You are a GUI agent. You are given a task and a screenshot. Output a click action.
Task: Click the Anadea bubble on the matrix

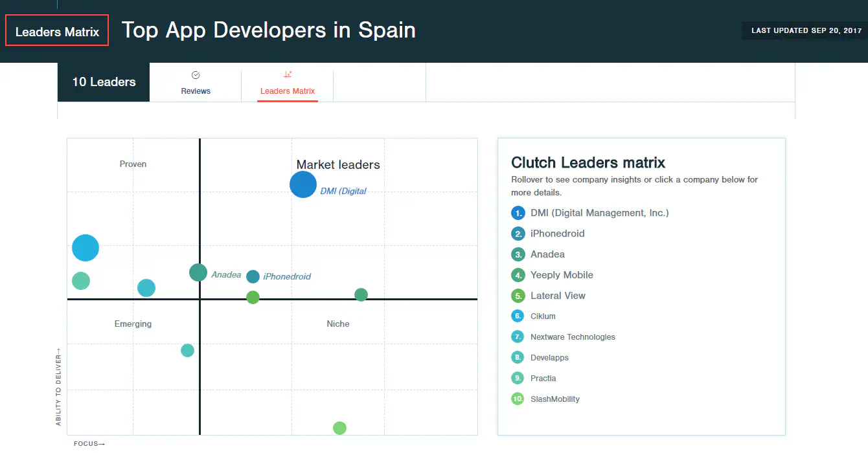coord(198,272)
